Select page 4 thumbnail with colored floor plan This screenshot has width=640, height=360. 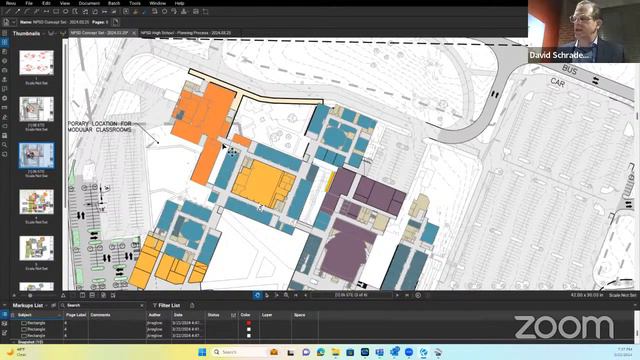pos(36,202)
